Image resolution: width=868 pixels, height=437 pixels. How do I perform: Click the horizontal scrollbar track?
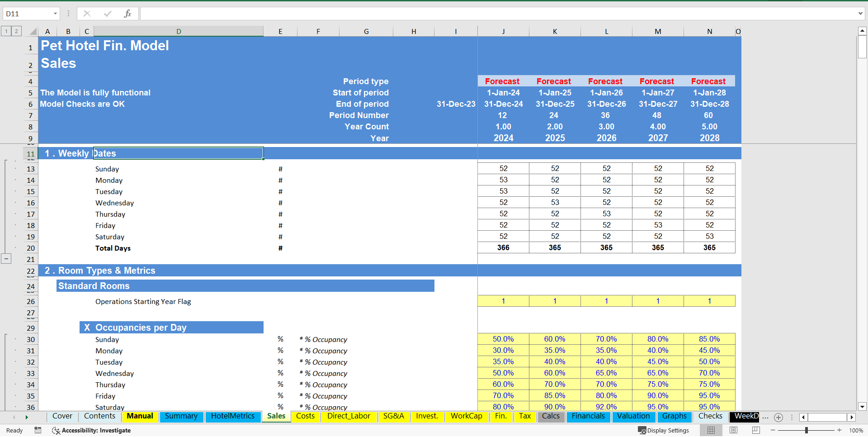tap(827, 417)
